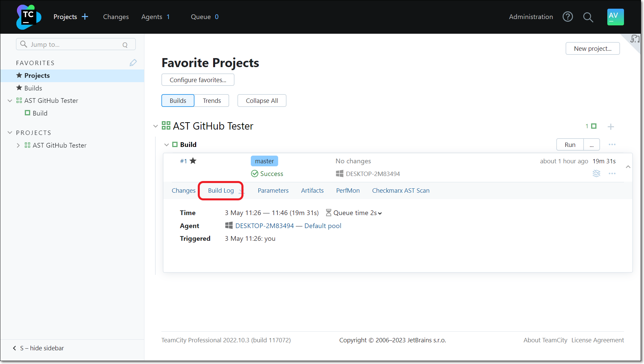Open the DESKTOP-2M83494 agent link in details
Image resolution: width=644 pixels, height=364 pixels.
coord(264,226)
